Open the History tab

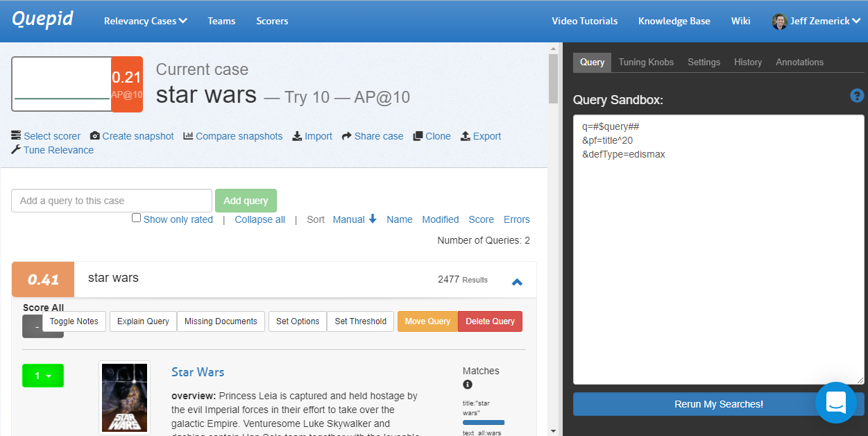pyautogui.click(x=748, y=62)
